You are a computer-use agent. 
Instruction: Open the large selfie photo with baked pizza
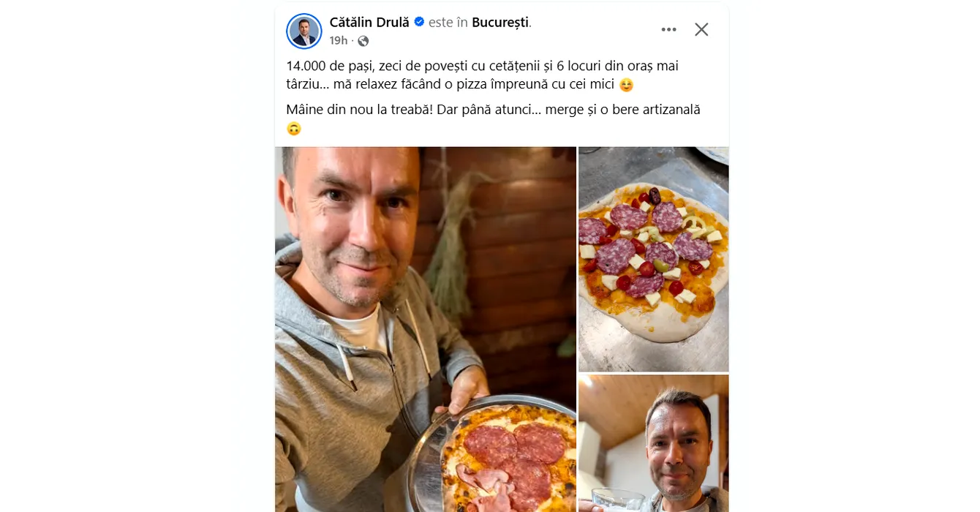(x=426, y=329)
